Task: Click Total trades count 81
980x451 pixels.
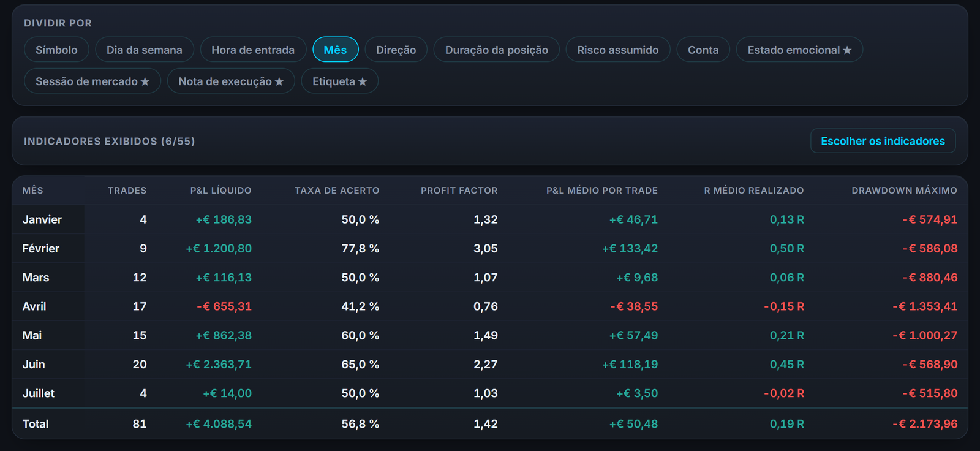Action: point(140,424)
